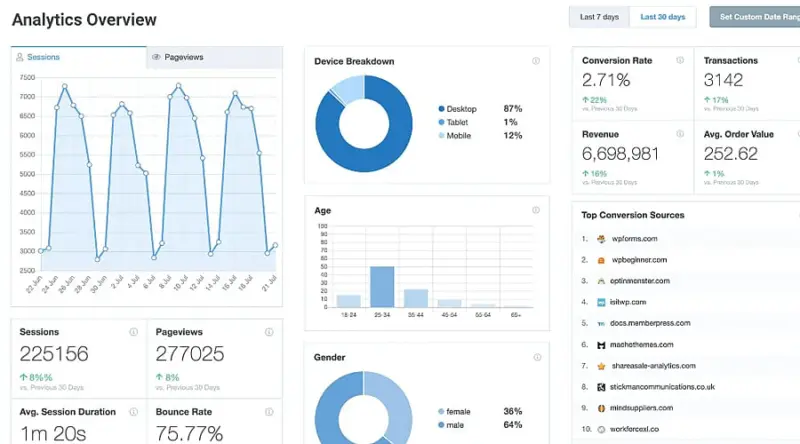Open the isitwp.com source link
Screen dimensions: 800x444
click(628, 302)
